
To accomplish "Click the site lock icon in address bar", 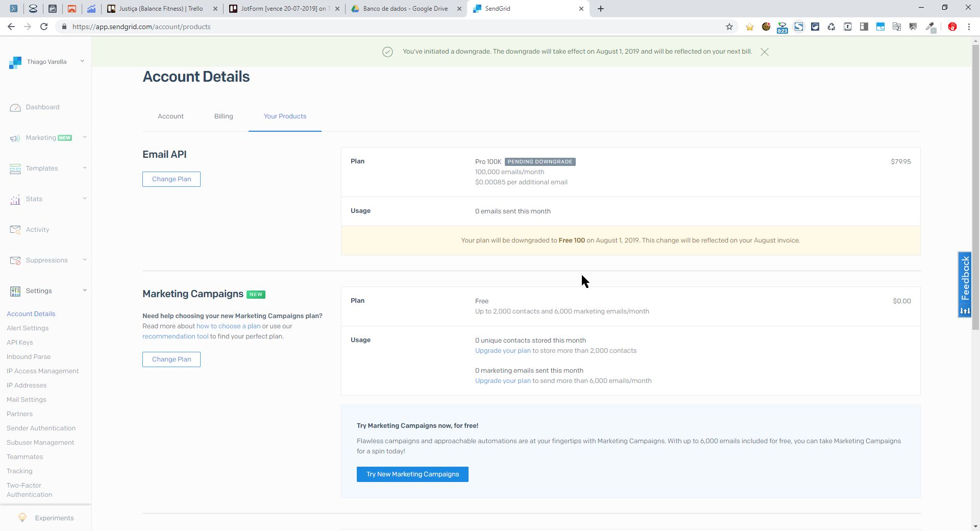I will point(63,27).
